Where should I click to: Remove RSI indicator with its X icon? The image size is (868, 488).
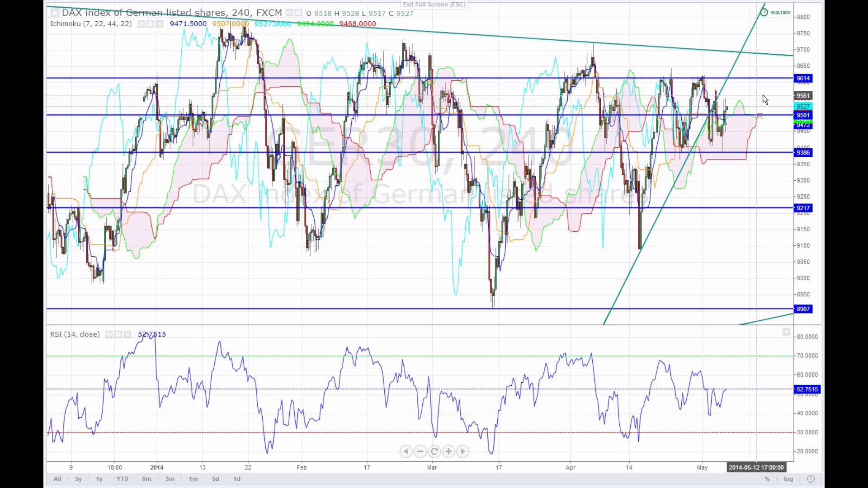[x=127, y=334]
